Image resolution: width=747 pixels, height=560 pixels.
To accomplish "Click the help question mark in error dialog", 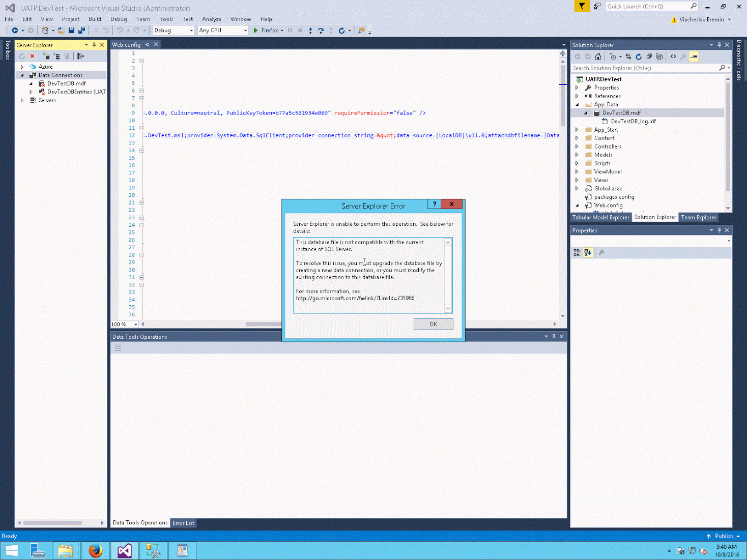I will pos(434,204).
